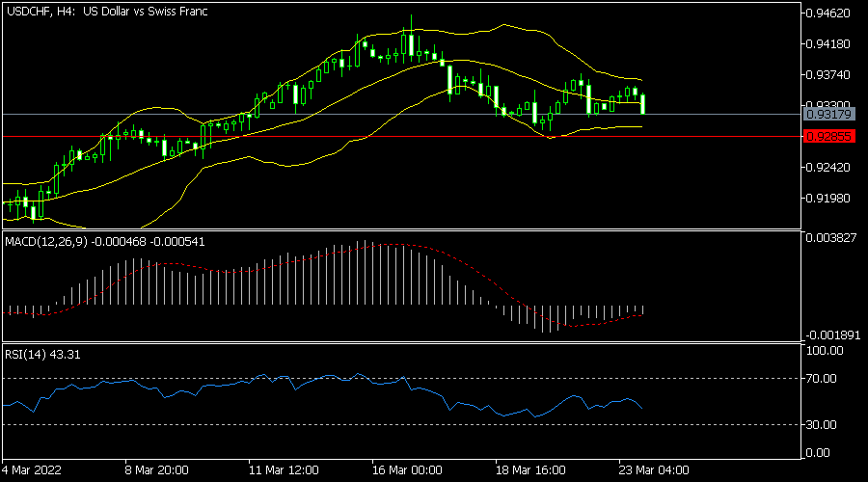
Task: Click the 0.91980 price scale value
Action: coord(828,199)
